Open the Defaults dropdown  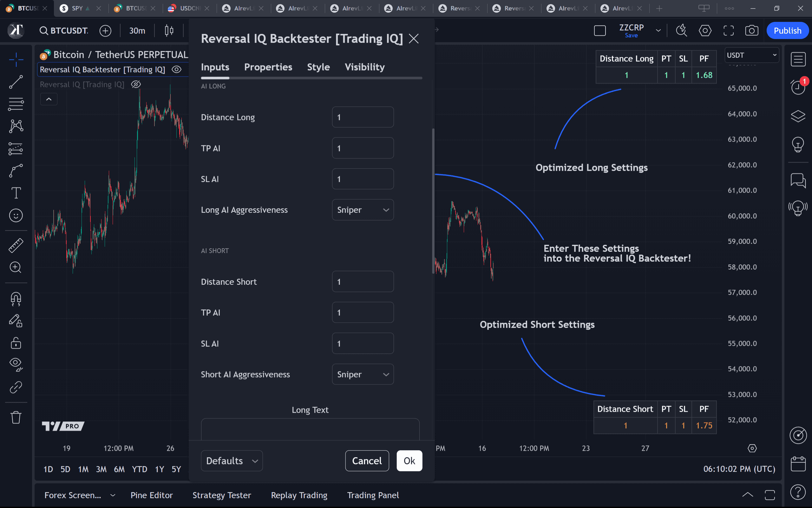coord(232,461)
